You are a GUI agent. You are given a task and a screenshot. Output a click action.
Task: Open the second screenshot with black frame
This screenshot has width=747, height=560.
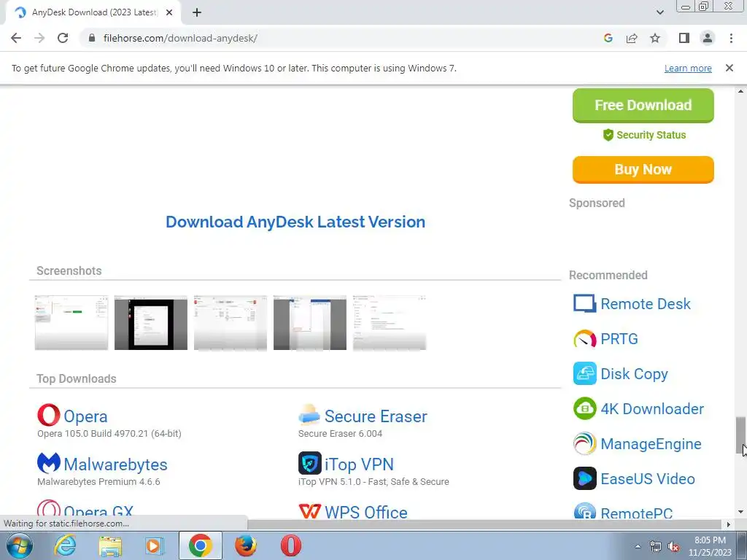click(x=151, y=323)
